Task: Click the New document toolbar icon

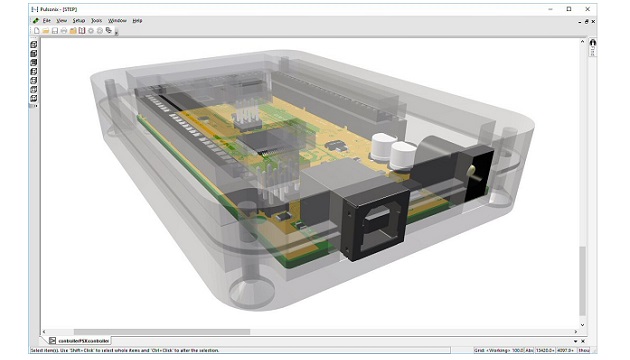Action: [x=37, y=31]
